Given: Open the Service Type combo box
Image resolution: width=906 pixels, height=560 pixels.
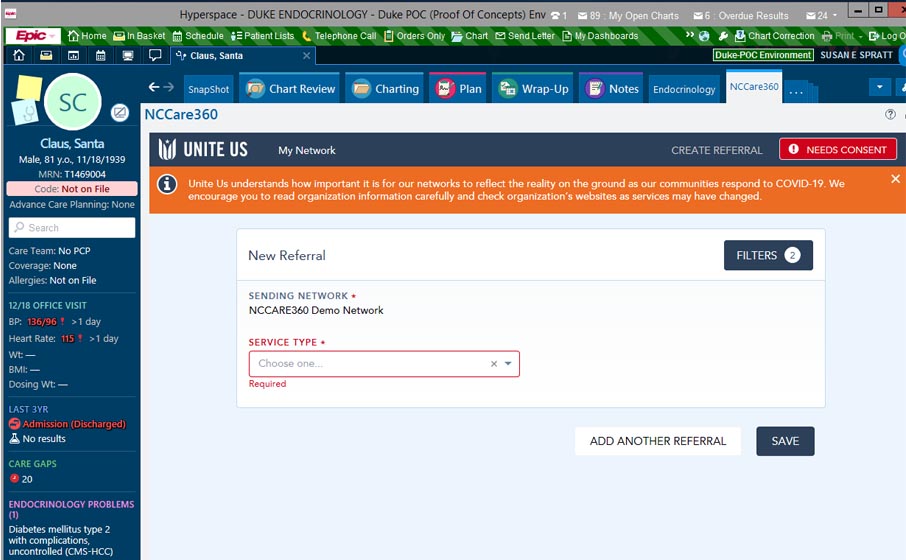Looking at the screenshot, I should tap(384, 364).
